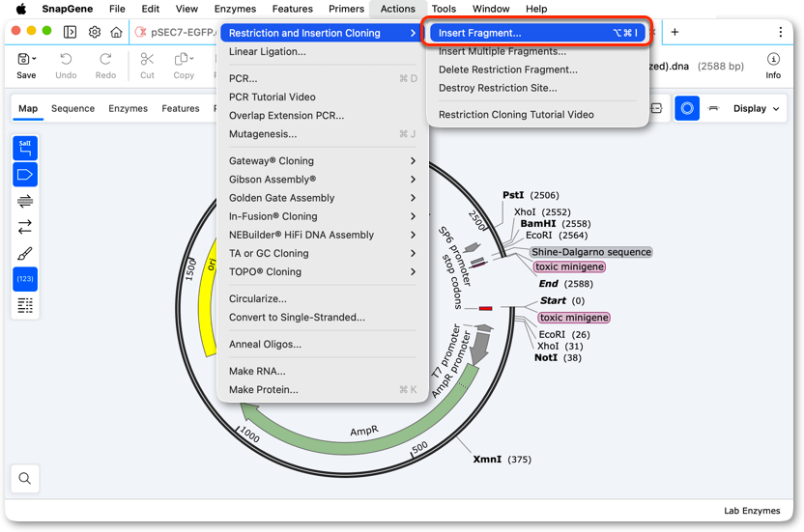Open the Tools menu
Screen dimensions: 804x532
[444, 9]
